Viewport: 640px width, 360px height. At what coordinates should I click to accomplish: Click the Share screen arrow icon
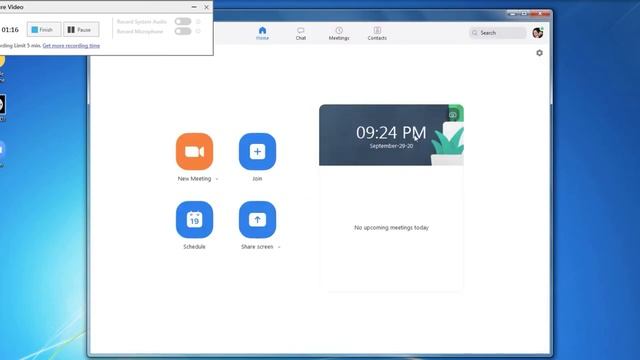pos(257,220)
